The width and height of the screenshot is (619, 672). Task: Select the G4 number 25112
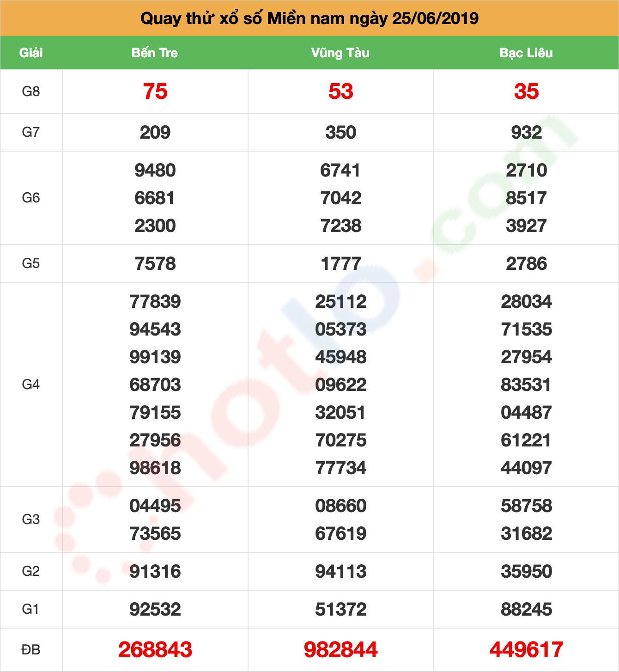pyautogui.click(x=341, y=302)
